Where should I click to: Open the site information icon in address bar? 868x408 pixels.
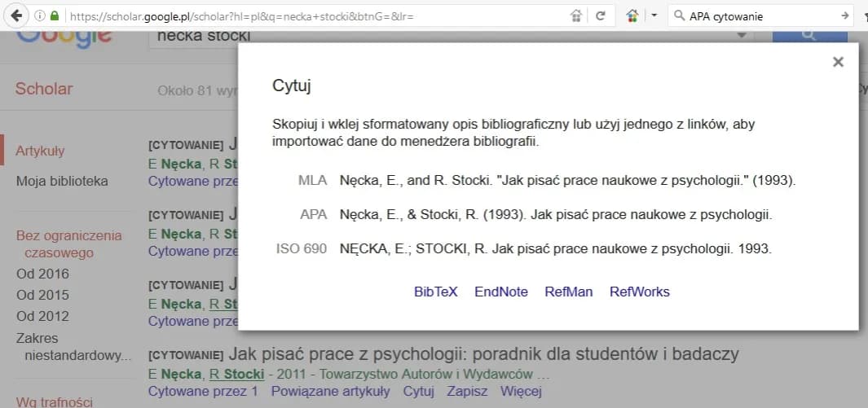click(x=40, y=15)
